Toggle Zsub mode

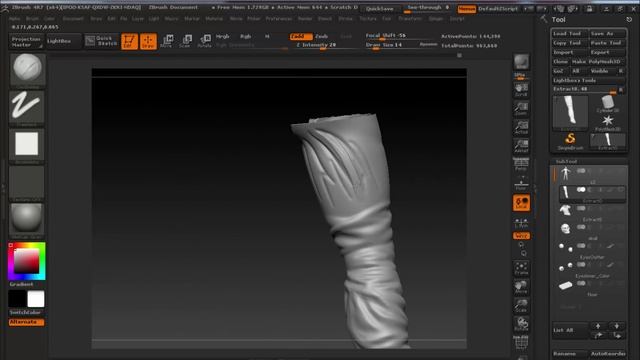click(x=322, y=37)
